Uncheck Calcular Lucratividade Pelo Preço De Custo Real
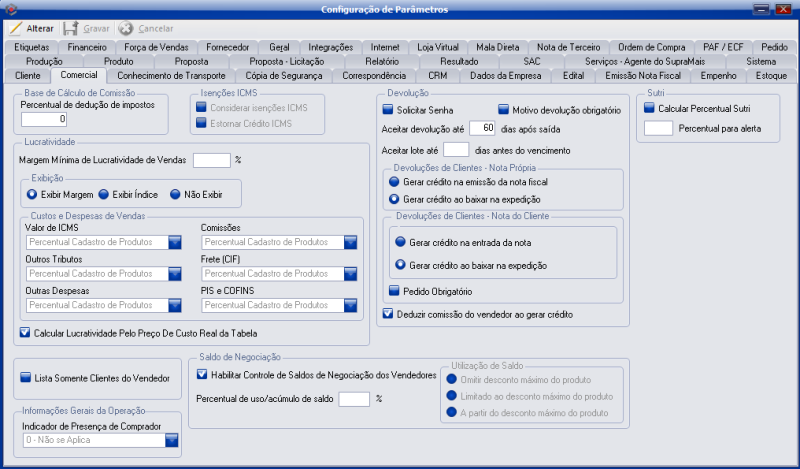 point(24,333)
